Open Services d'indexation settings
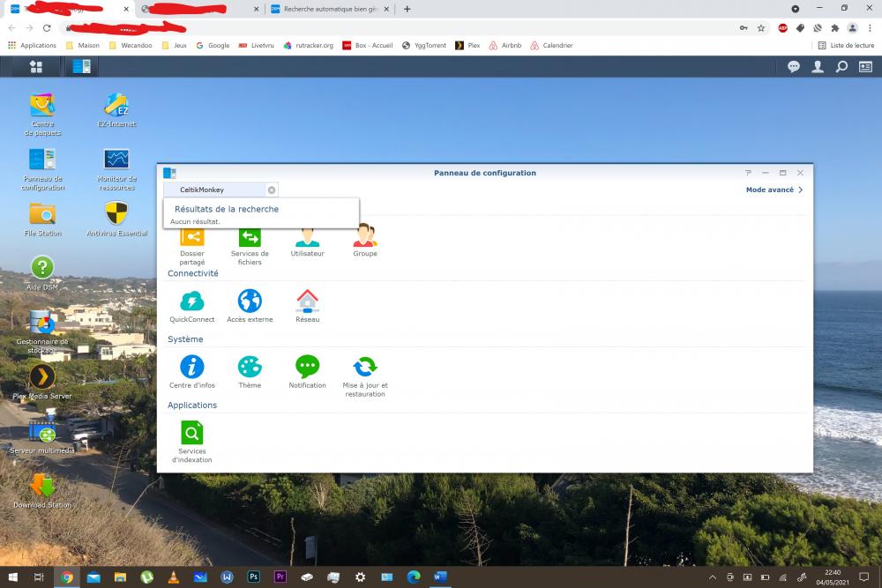 coord(191,443)
